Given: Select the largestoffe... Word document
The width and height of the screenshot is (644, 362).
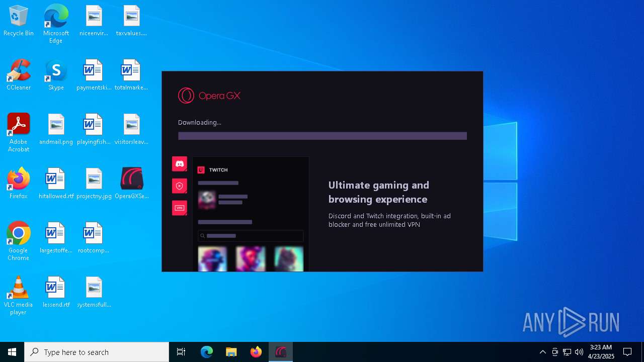Looking at the screenshot, I should [56, 238].
